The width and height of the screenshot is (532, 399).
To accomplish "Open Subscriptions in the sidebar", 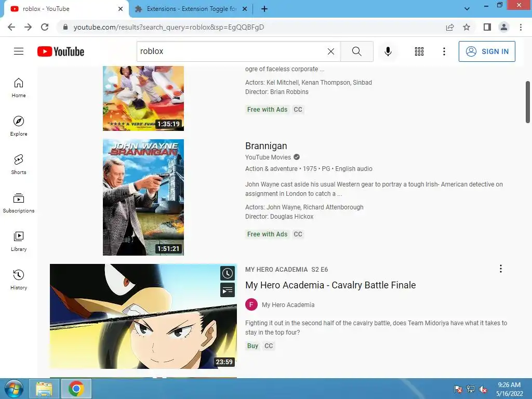I will click(x=19, y=203).
